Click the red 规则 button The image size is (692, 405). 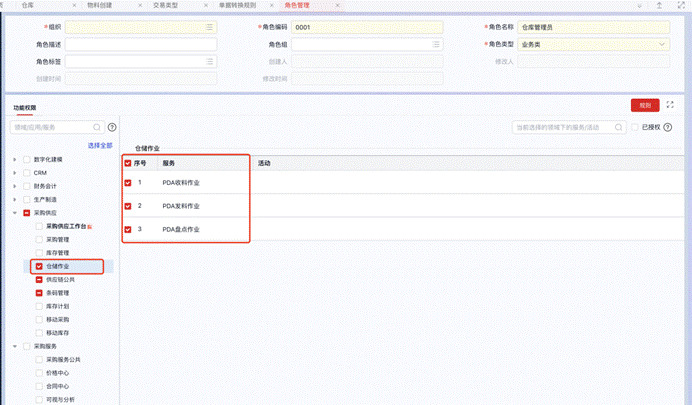pos(644,104)
